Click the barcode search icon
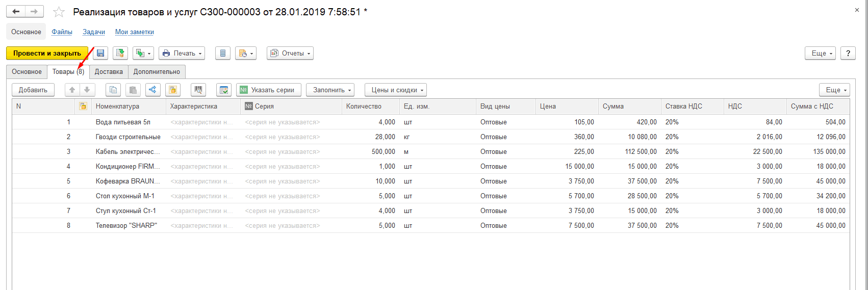 (x=198, y=90)
